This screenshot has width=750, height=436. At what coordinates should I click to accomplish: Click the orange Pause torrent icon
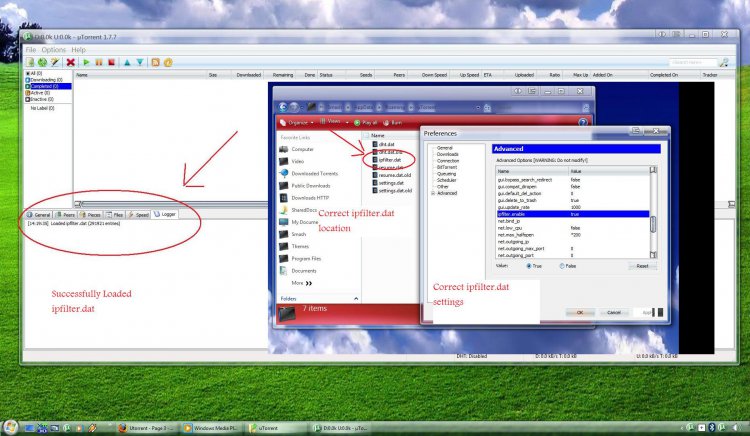pos(99,62)
